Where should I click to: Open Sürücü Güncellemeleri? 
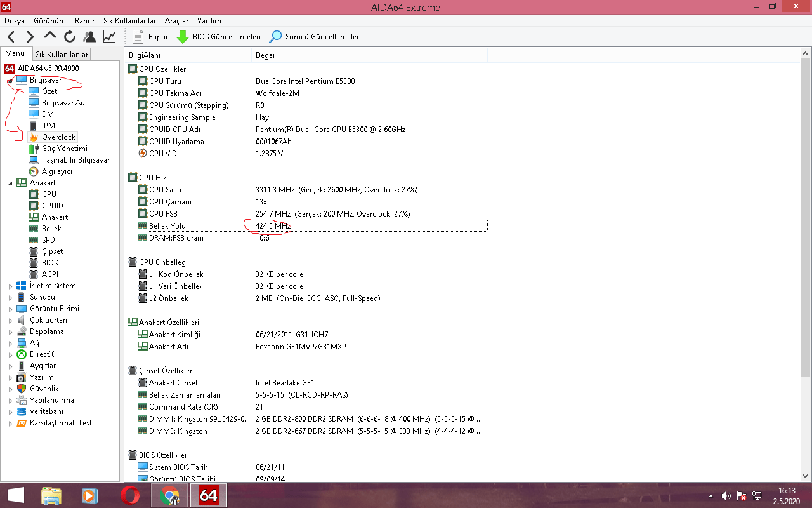315,37
